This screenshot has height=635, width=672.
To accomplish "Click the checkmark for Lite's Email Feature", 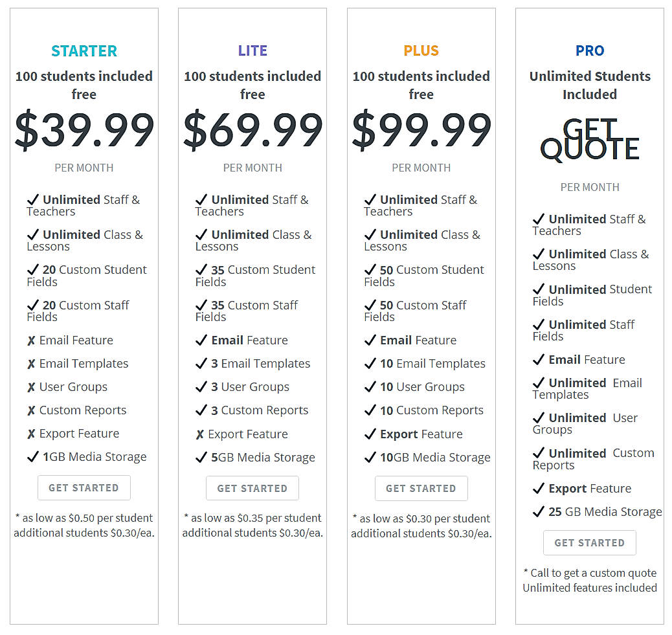I will coord(201,340).
